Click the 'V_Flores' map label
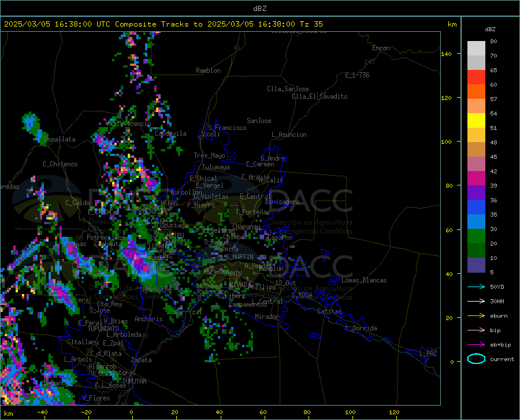 tap(96, 398)
